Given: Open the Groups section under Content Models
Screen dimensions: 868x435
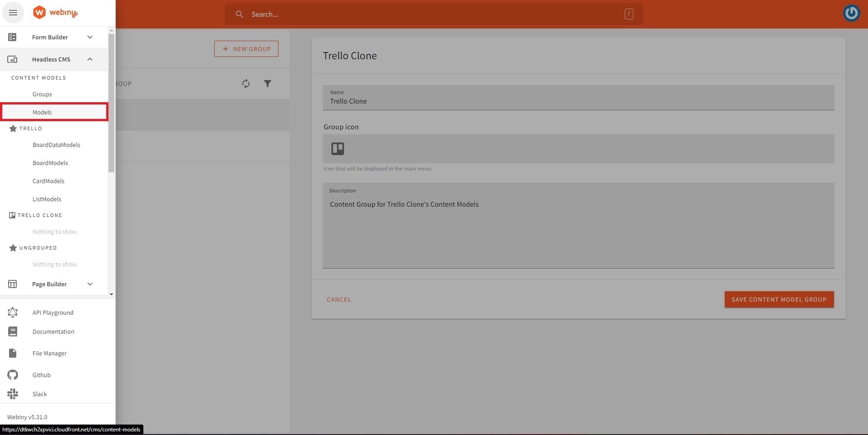Looking at the screenshot, I should 42,94.
